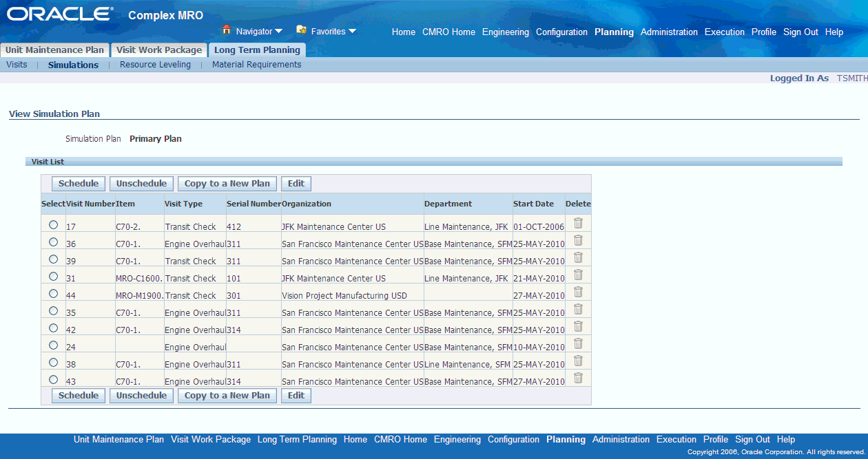
Task: Select the radio button for visit 43
Action: point(53,380)
